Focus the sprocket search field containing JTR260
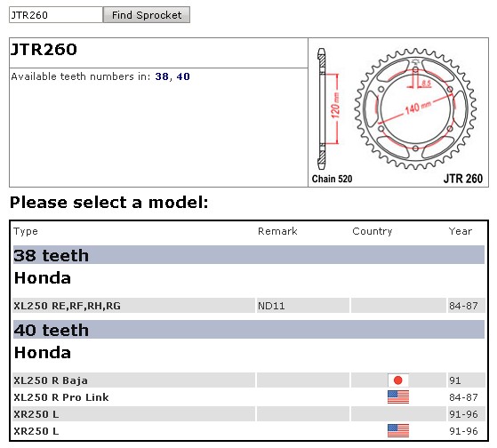 pos(56,15)
